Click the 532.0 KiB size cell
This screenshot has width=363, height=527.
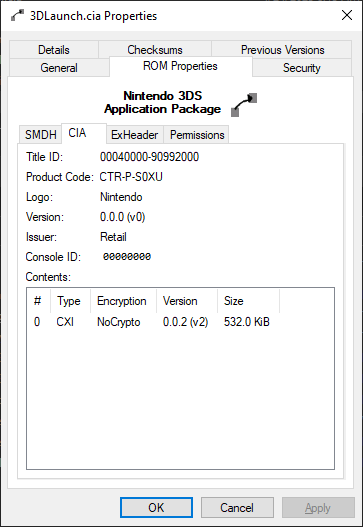[x=247, y=322]
